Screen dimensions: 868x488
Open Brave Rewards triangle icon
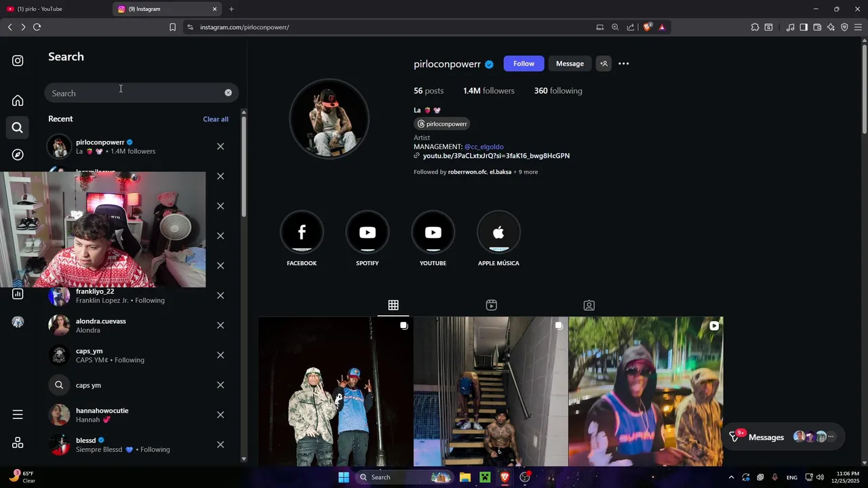coord(662,27)
